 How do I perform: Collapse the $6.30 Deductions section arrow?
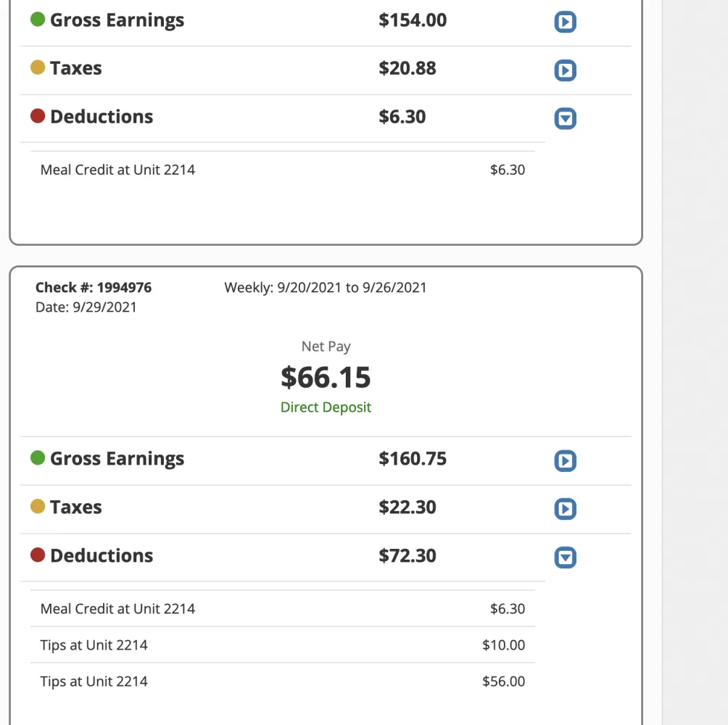565,118
